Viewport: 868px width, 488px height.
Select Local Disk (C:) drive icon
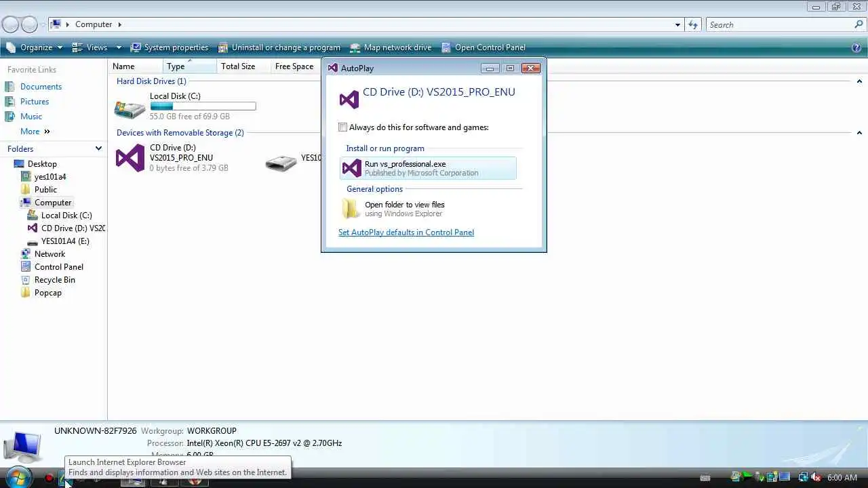tap(130, 108)
